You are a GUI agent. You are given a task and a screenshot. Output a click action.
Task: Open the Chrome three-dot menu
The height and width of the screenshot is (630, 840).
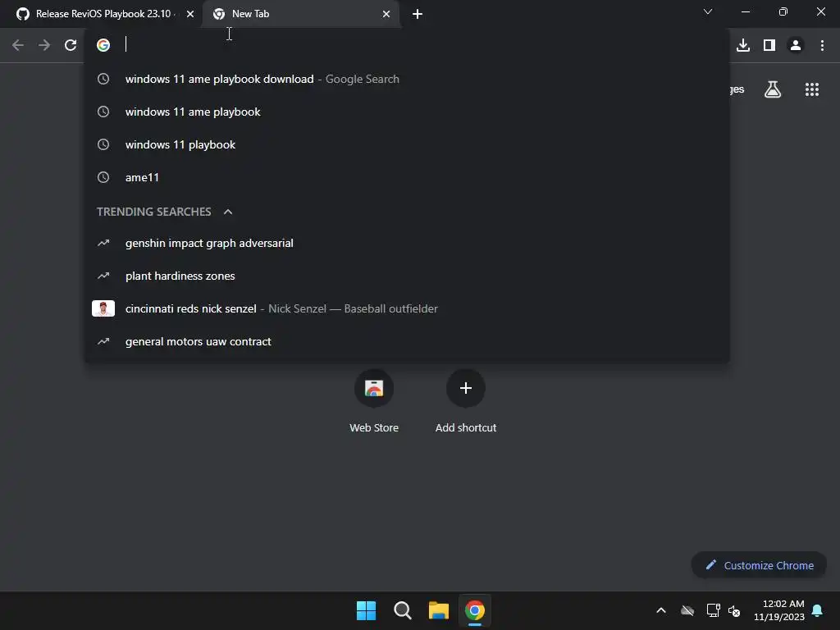click(x=822, y=45)
